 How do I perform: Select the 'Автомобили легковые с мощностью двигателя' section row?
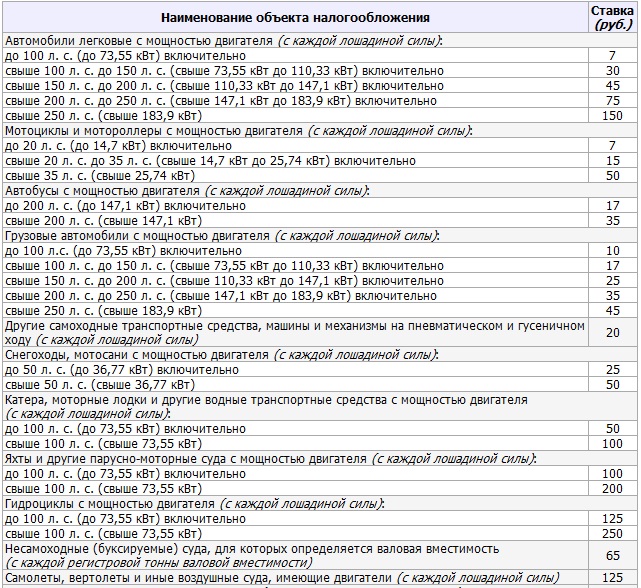pyautogui.click(x=320, y=40)
